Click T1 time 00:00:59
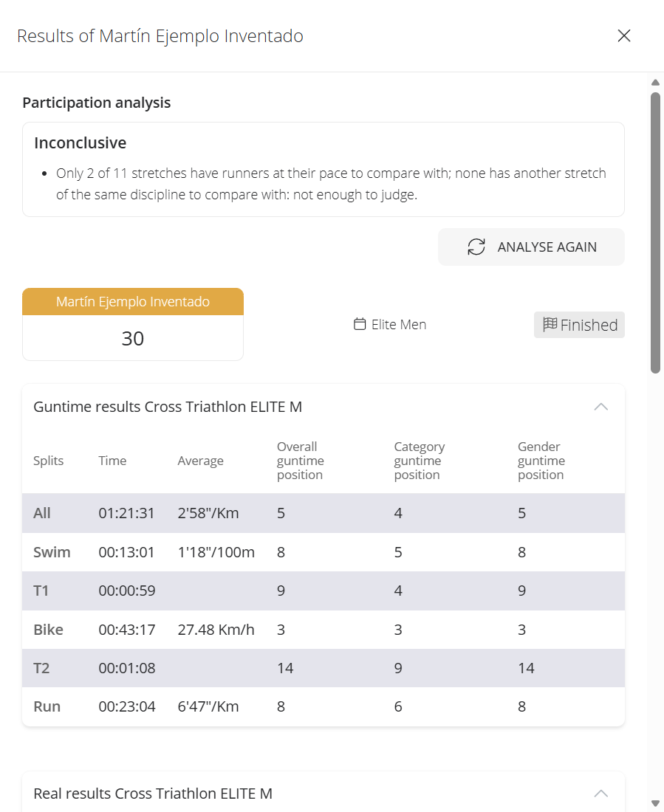Screen dimensions: 664x812 (127, 591)
